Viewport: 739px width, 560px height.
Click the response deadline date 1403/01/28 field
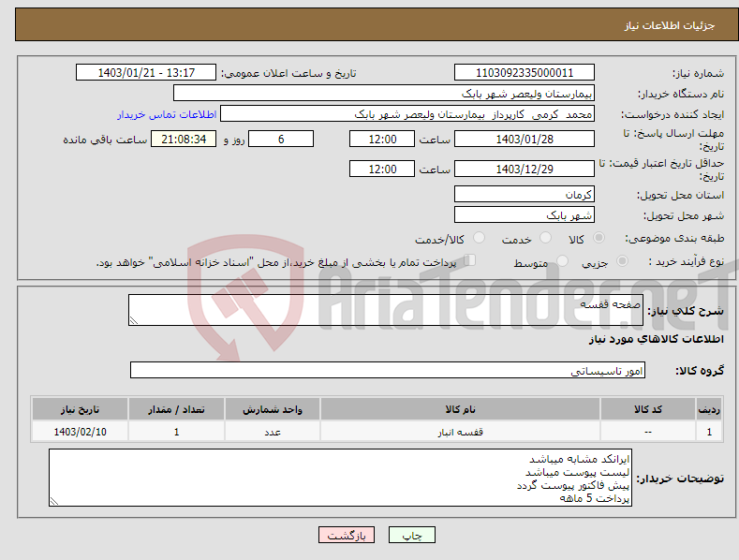pos(525,139)
